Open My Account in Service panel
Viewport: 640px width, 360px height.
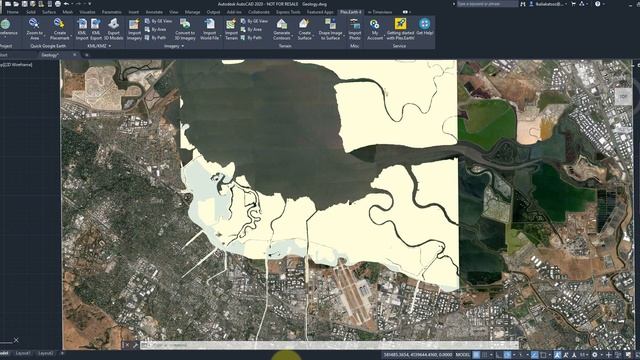[x=374, y=24]
